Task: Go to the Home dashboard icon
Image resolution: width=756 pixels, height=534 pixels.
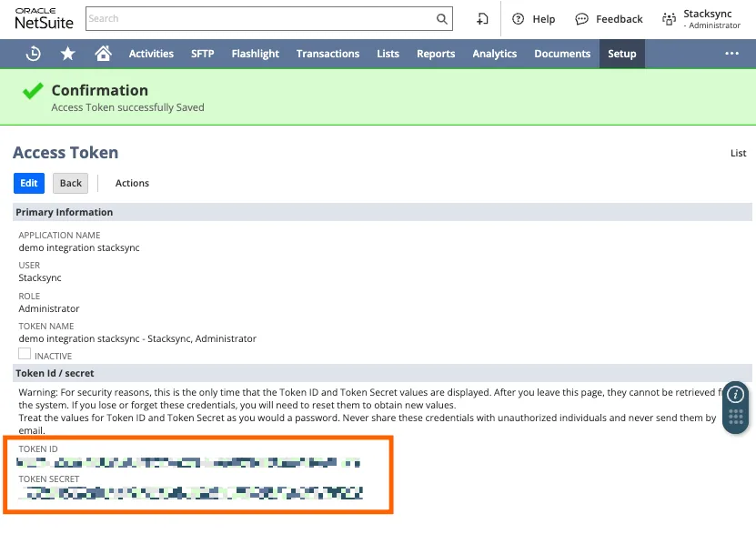Action: click(x=103, y=53)
